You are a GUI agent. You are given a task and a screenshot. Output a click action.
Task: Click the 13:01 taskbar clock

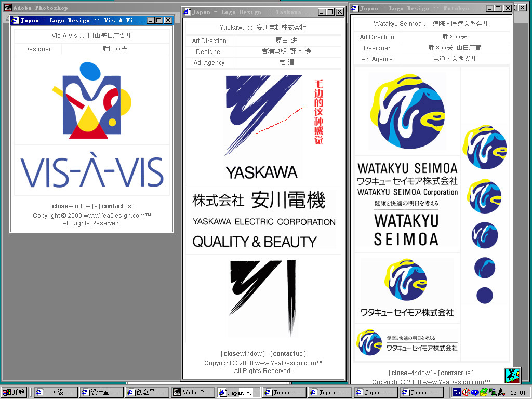pyautogui.click(x=518, y=393)
